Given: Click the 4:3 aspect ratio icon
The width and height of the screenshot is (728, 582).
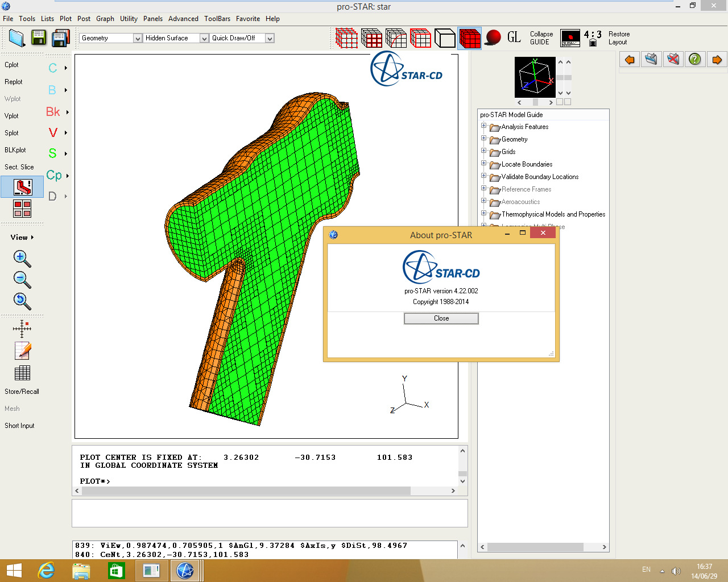Looking at the screenshot, I should tap(593, 38).
